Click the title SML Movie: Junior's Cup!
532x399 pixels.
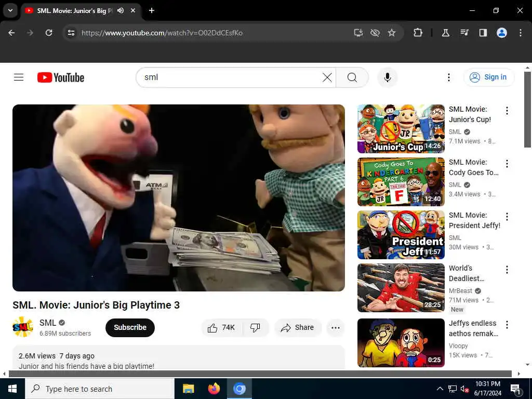pos(470,114)
